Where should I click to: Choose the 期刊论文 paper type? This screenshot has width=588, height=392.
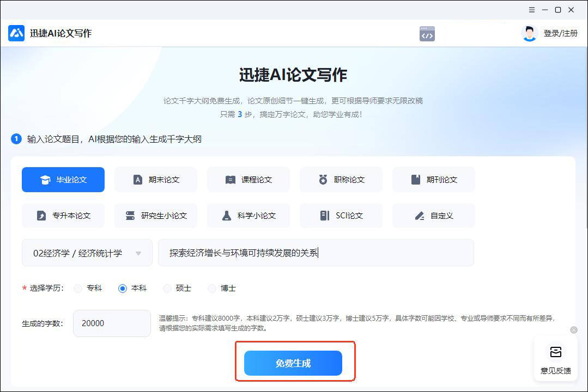(x=433, y=180)
